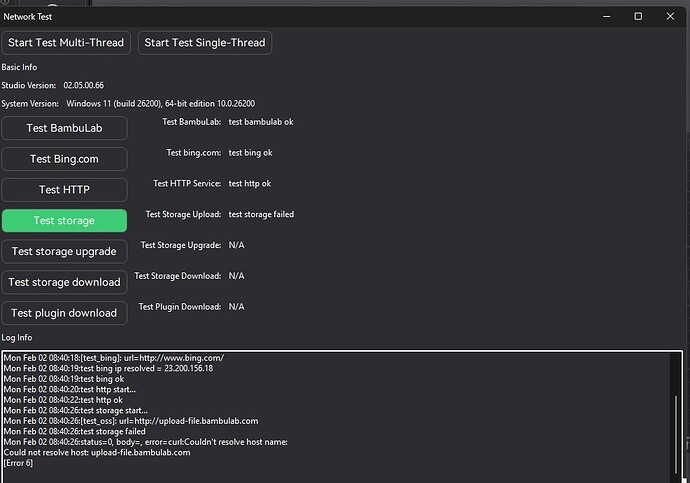The height and width of the screenshot is (483, 690).
Task: Click the Test Storage Download N/A value
Action: 236,276
